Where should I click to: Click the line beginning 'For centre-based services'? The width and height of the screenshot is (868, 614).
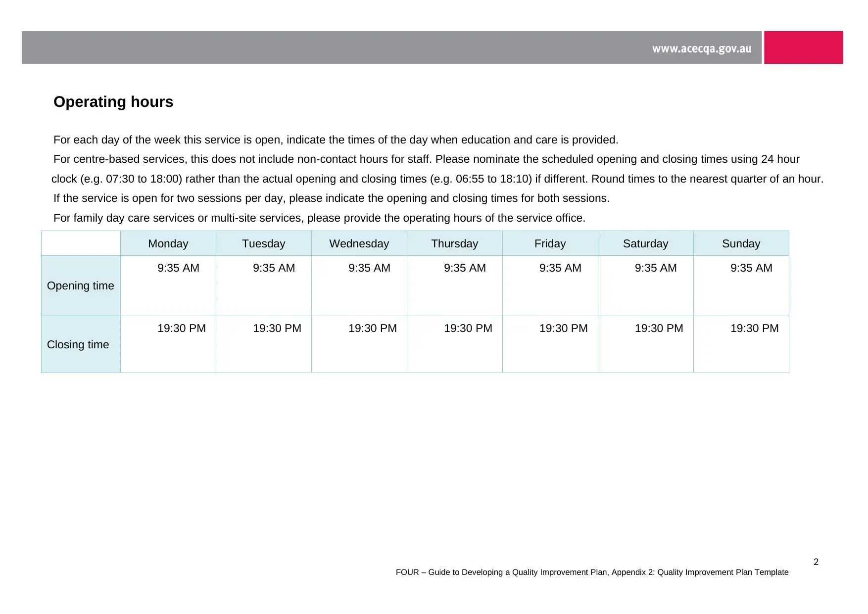pos(427,159)
